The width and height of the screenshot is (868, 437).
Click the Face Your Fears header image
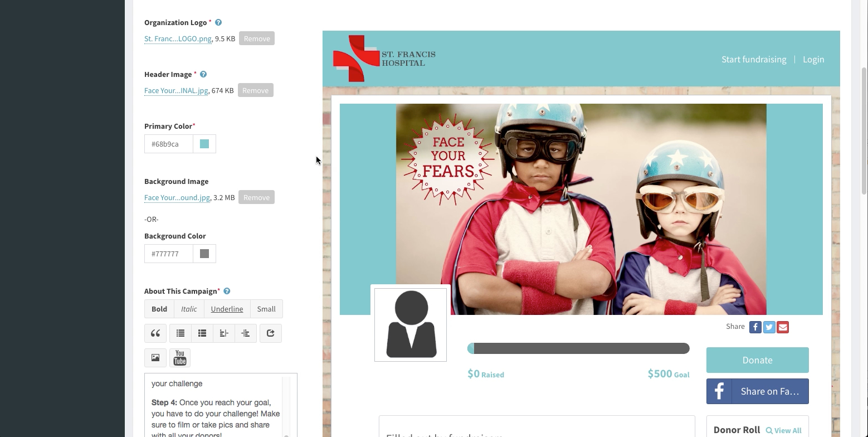(581, 209)
